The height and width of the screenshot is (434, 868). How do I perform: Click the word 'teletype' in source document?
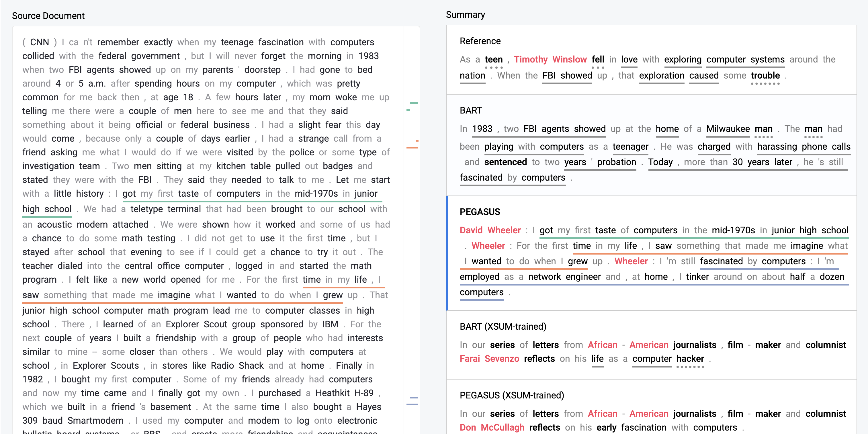[146, 209]
